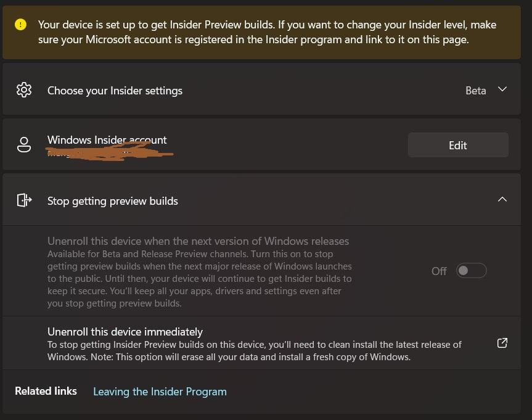Expand the Beta channel dropdown chevron

pos(502,89)
